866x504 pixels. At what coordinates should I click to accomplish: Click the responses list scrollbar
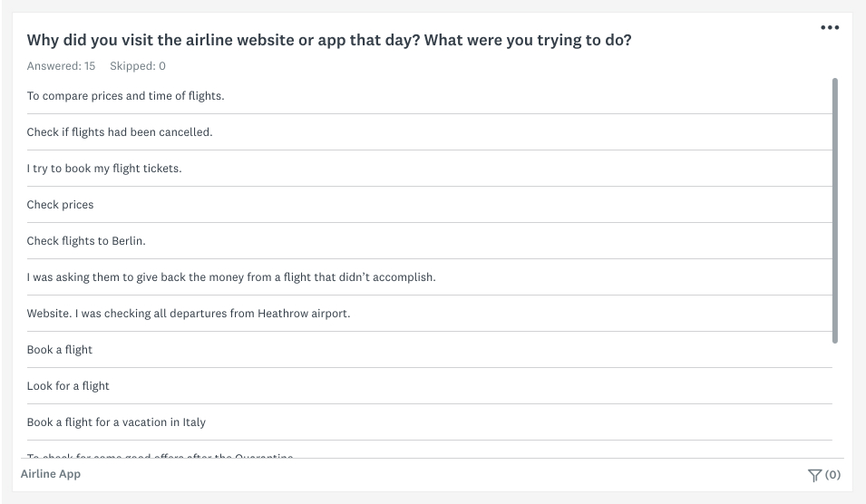click(x=835, y=210)
